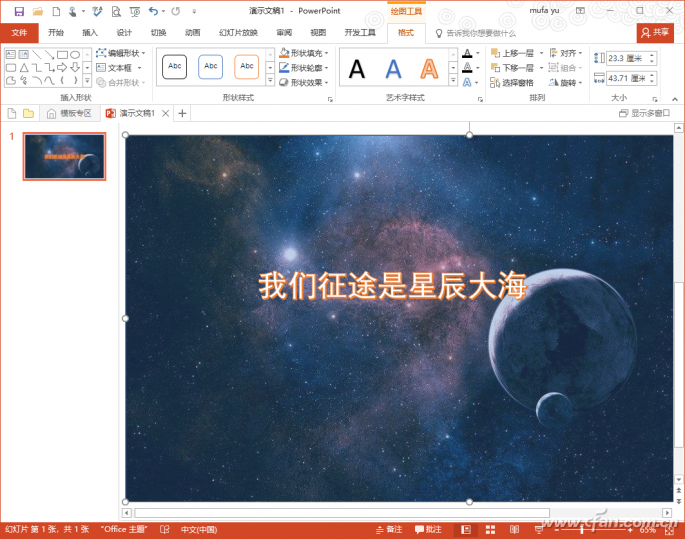Toggle normal view button in status bar
The image size is (685, 539).
[466, 530]
